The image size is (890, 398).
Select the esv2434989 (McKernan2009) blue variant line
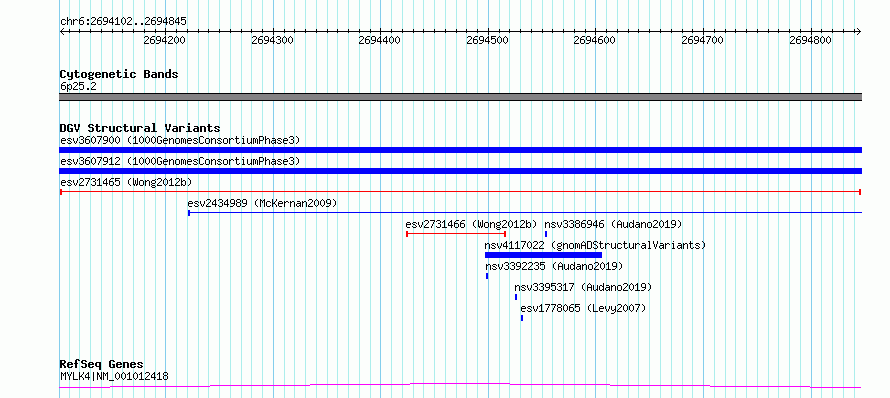tap(524, 213)
